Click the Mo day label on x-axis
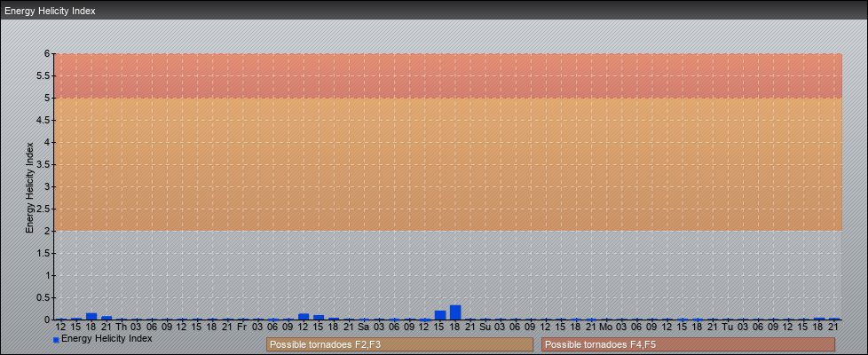Viewport: 868px width, 355px height. click(x=606, y=327)
